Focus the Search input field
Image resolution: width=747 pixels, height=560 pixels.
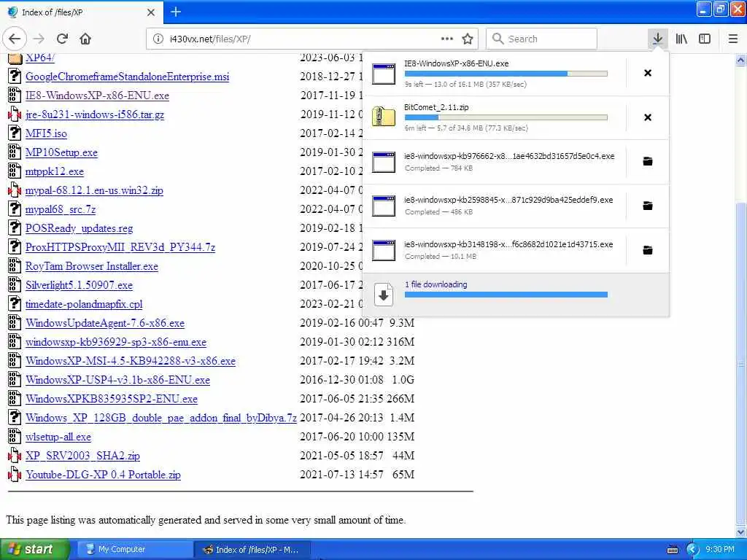pyautogui.click(x=541, y=39)
